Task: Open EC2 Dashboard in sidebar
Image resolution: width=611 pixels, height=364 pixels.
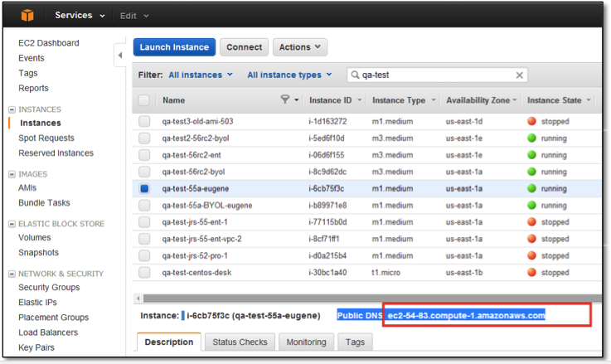Action: (49, 43)
